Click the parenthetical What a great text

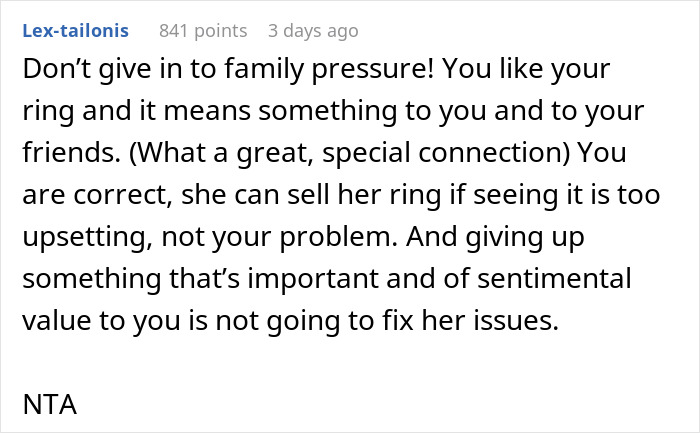click(x=204, y=155)
